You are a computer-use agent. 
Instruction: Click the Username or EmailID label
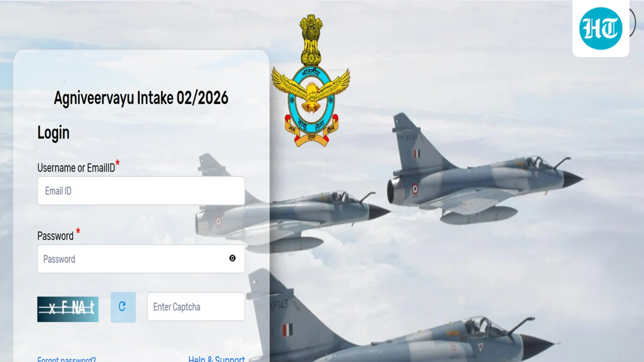76,168
